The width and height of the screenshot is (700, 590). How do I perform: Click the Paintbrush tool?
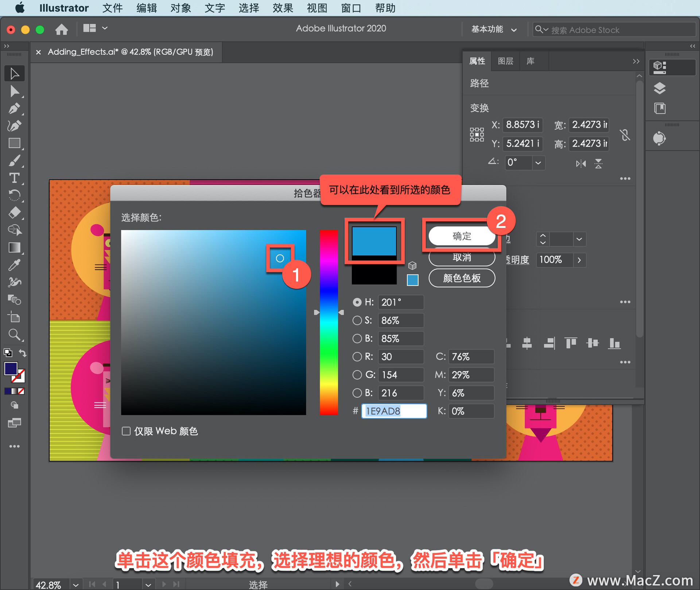click(14, 161)
